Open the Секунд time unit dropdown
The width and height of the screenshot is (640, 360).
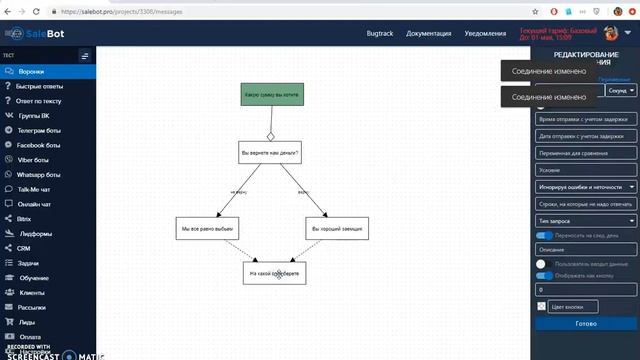(x=621, y=91)
